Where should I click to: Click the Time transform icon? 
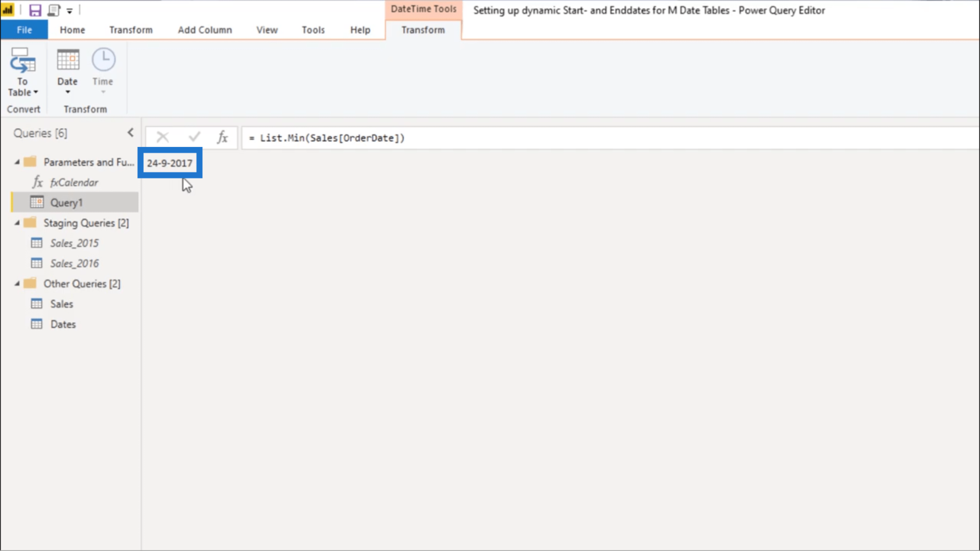click(103, 61)
